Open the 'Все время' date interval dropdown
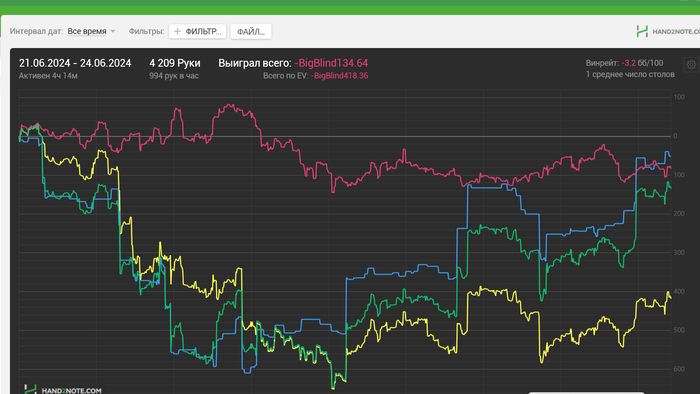 point(91,31)
